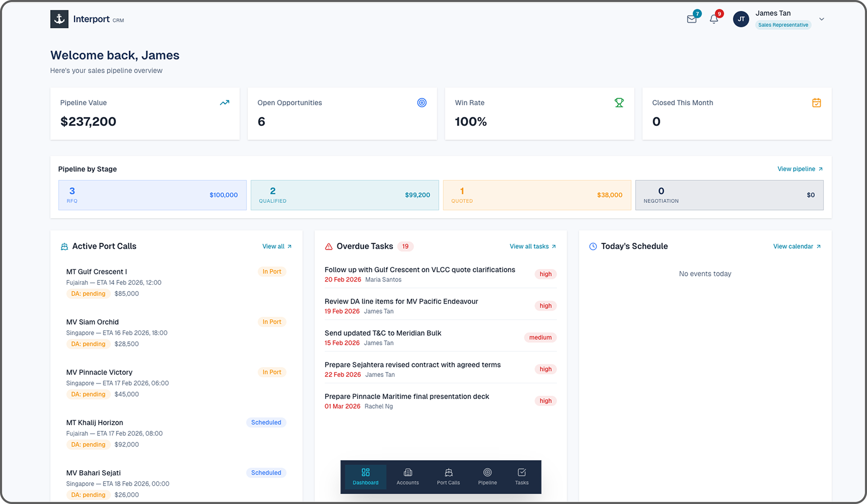The height and width of the screenshot is (504, 867).
Task: Select the Quoted stage card
Action: (x=537, y=195)
